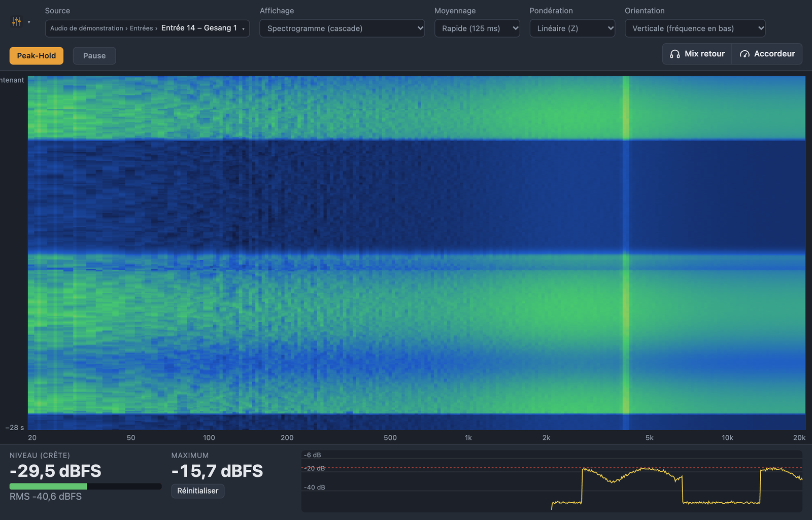Click the -15,7 dBFS maximum readout

pos(217,471)
